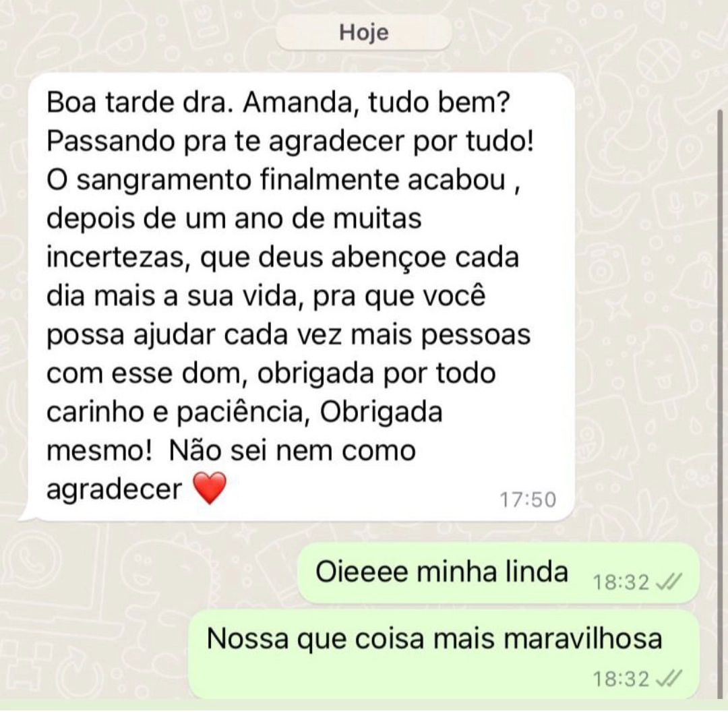This screenshot has width=728, height=728.
Task: Click the 17:50 timestamp
Action: click(x=528, y=500)
